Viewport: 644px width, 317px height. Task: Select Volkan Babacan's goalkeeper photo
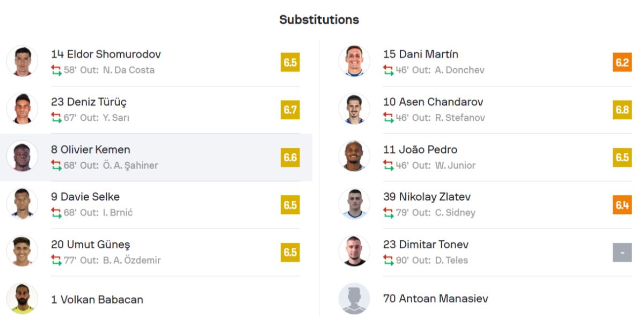click(23, 299)
